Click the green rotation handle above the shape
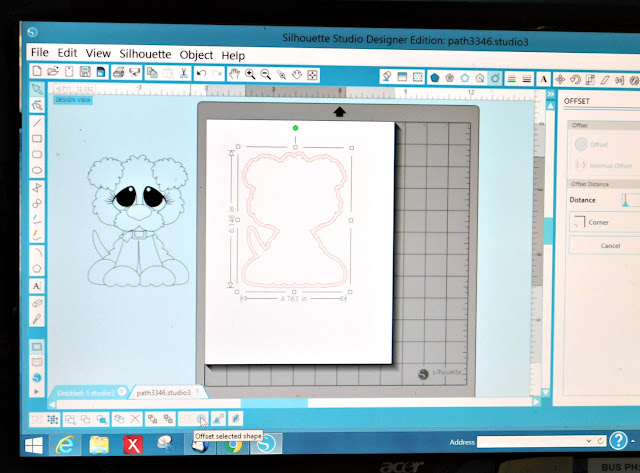Image resolution: width=640 pixels, height=473 pixels. pyautogui.click(x=296, y=128)
